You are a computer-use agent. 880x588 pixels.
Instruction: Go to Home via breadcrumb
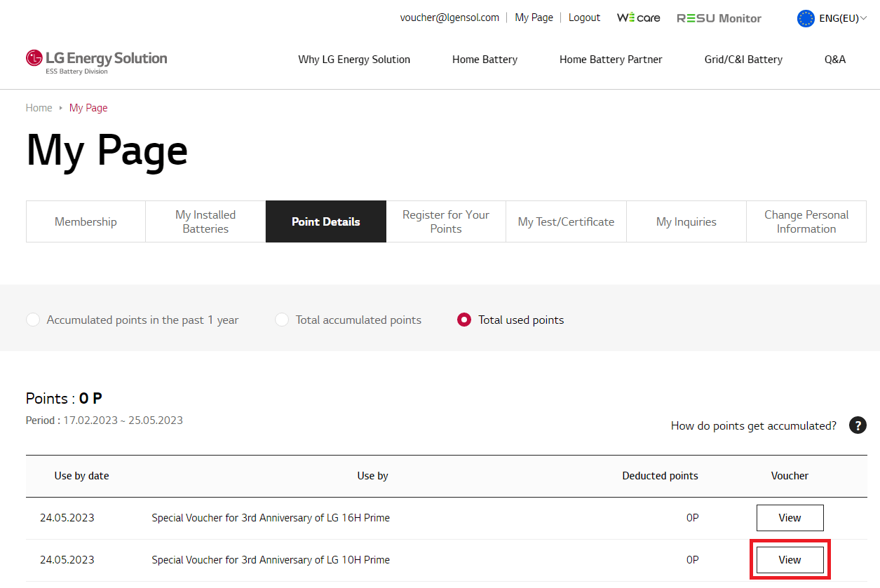click(x=39, y=108)
